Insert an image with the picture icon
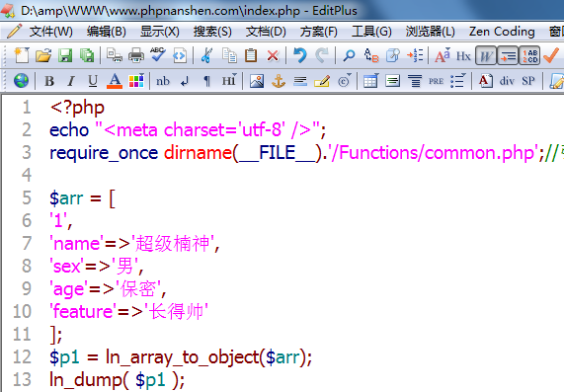 (x=257, y=81)
